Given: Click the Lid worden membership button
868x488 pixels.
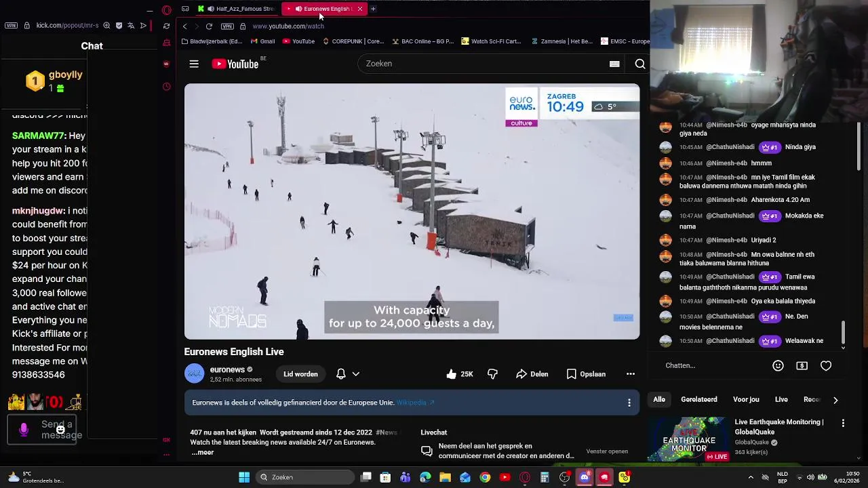Looking at the screenshot, I should (300, 374).
